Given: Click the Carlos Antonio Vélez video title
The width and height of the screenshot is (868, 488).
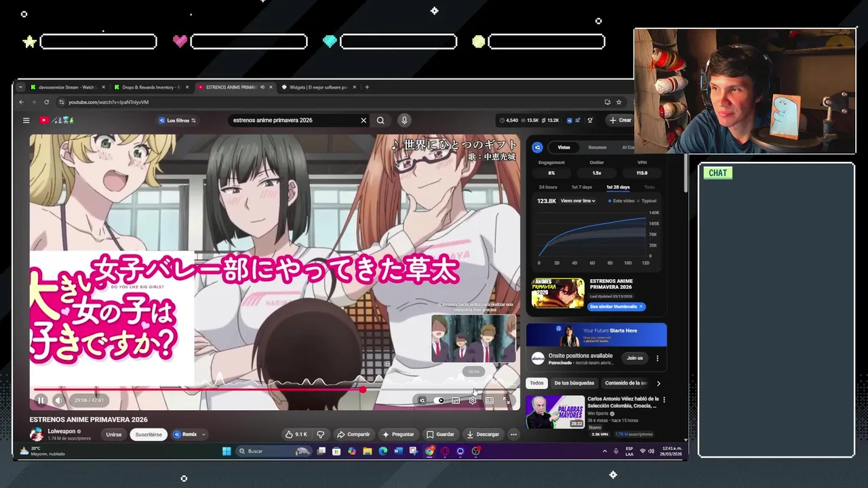Looking at the screenshot, I should point(623,403).
